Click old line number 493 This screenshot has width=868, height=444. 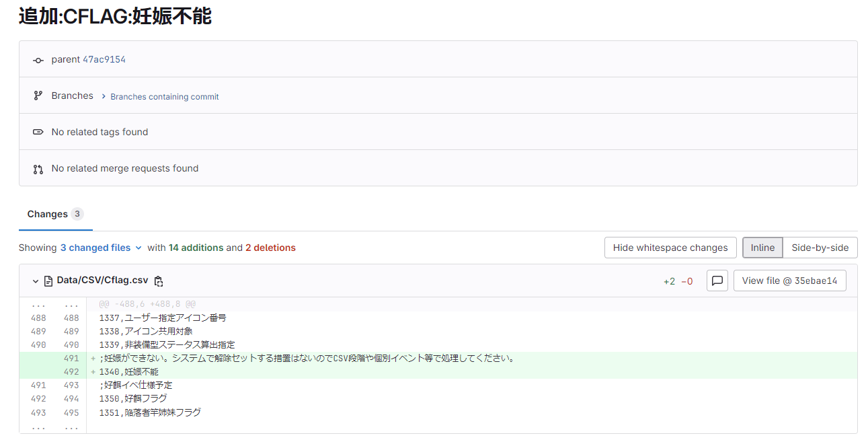pos(38,412)
